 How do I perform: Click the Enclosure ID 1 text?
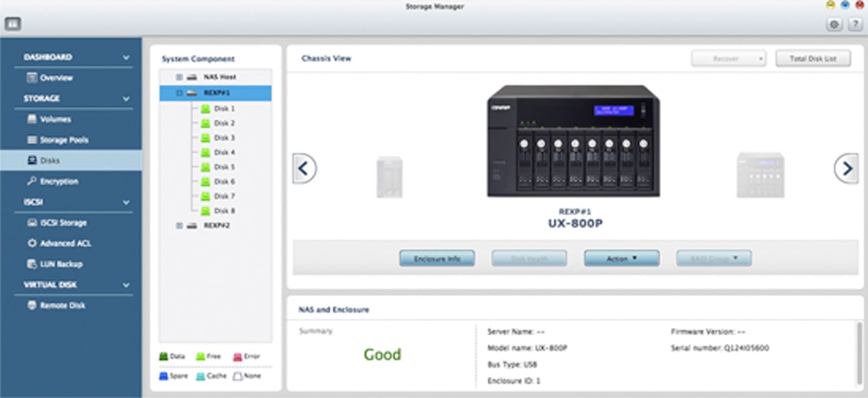point(514,381)
